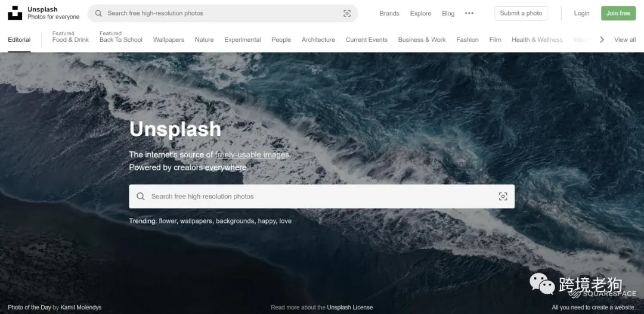Select the Back To School category

tap(120, 39)
